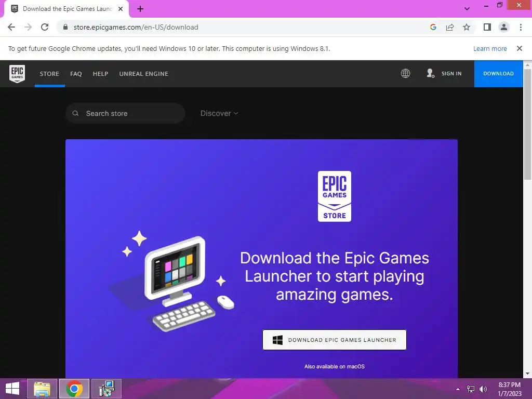Viewport: 532px width, 399px height.
Task: Click the SIGN IN link
Action: pyautogui.click(x=451, y=74)
